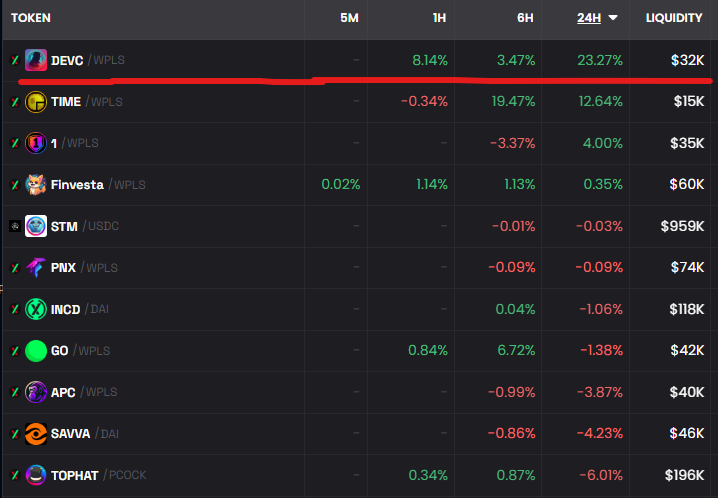Click Finvesta liquidity value $60K
Screen dimensions: 718x498
pyautogui.click(x=687, y=184)
